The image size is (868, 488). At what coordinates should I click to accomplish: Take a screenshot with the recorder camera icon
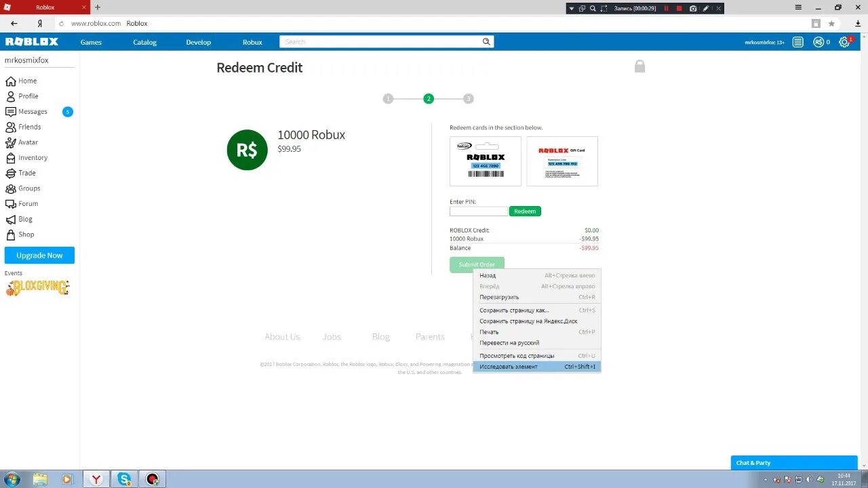pos(693,8)
